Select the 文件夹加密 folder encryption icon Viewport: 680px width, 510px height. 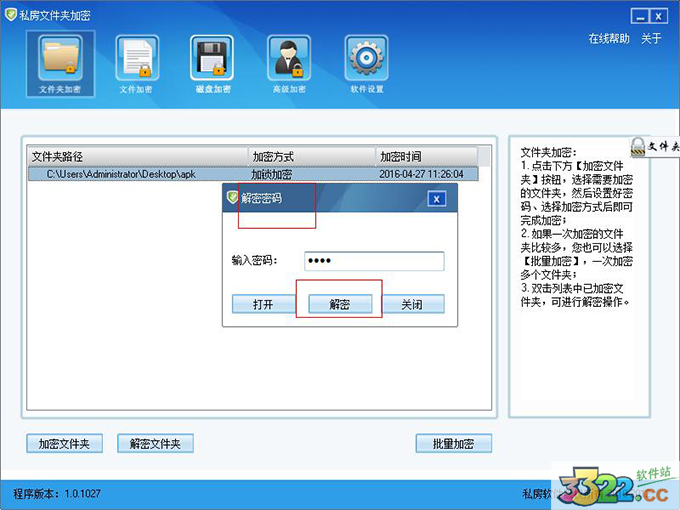[60, 64]
